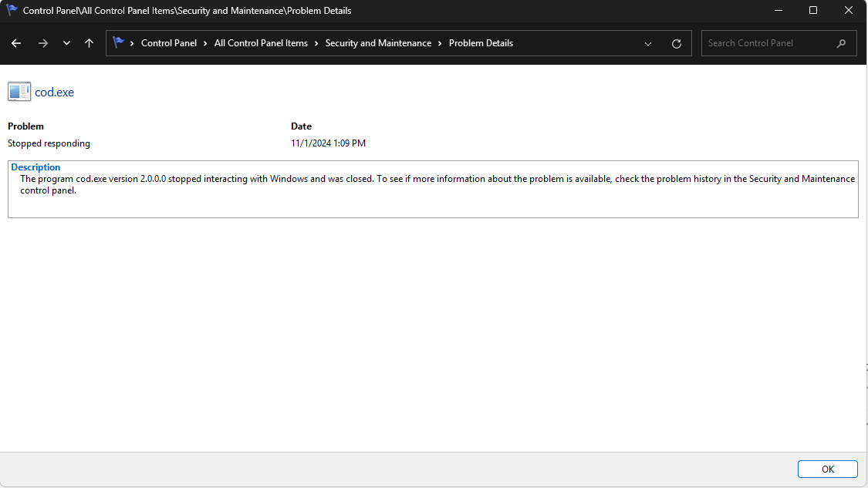This screenshot has width=868, height=488.
Task: Select date '11/1/2024 1:09 PM'
Action: point(328,143)
